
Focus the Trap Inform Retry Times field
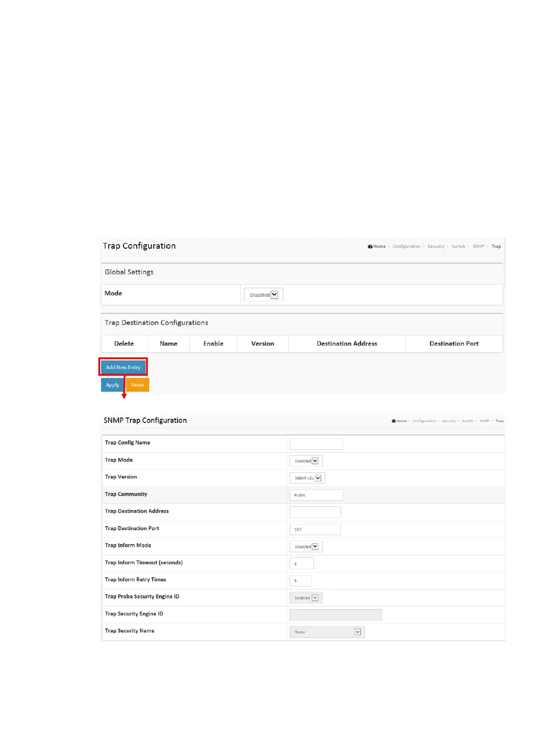301,580
